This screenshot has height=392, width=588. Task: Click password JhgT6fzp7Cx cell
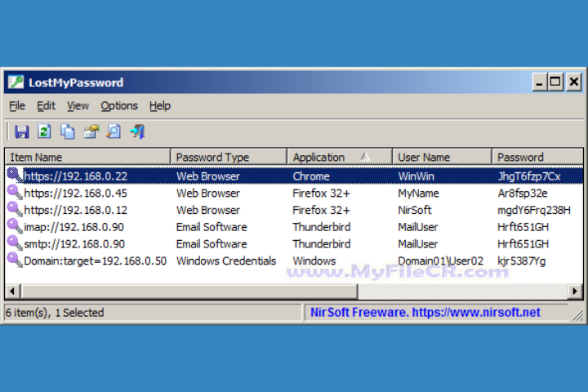tap(528, 176)
